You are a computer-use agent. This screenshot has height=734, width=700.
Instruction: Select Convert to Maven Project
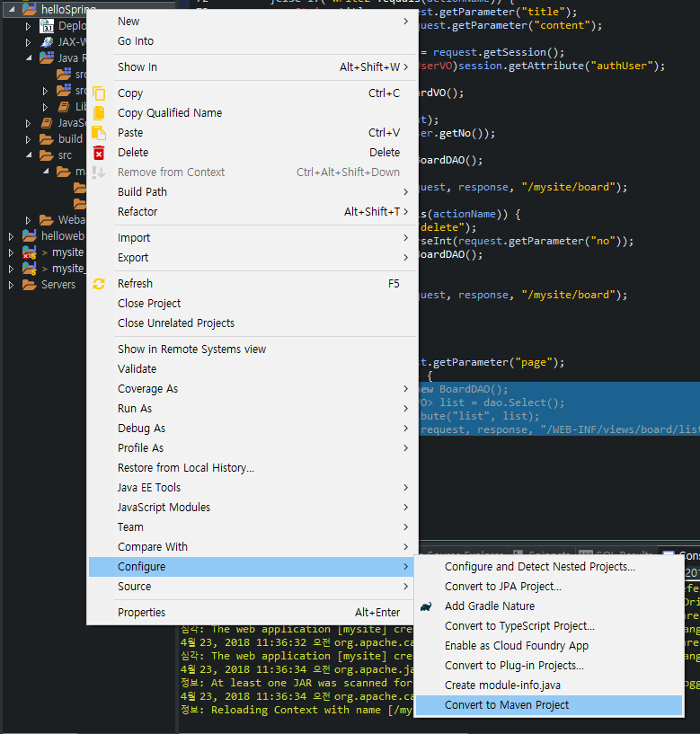pyautogui.click(x=507, y=705)
